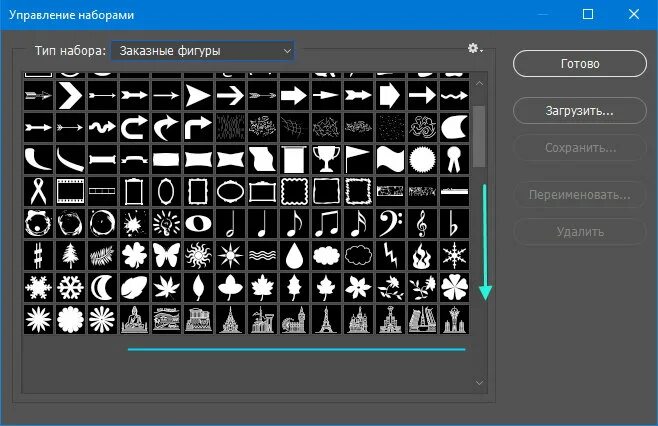Click the Удалить button

(580, 232)
